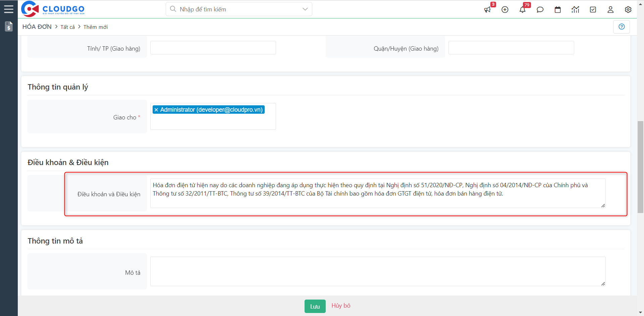Save the invoice with Lưu button
The image size is (644, 316).
click(x=315, y=306)
